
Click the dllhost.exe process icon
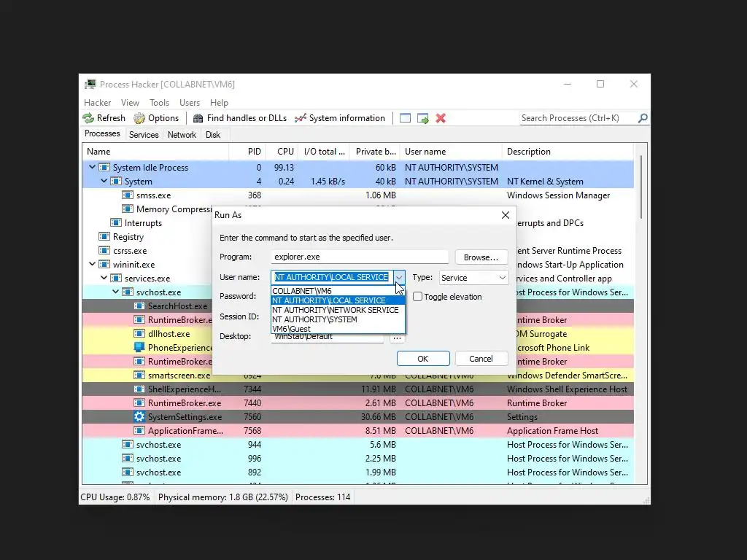pos(139,334)
